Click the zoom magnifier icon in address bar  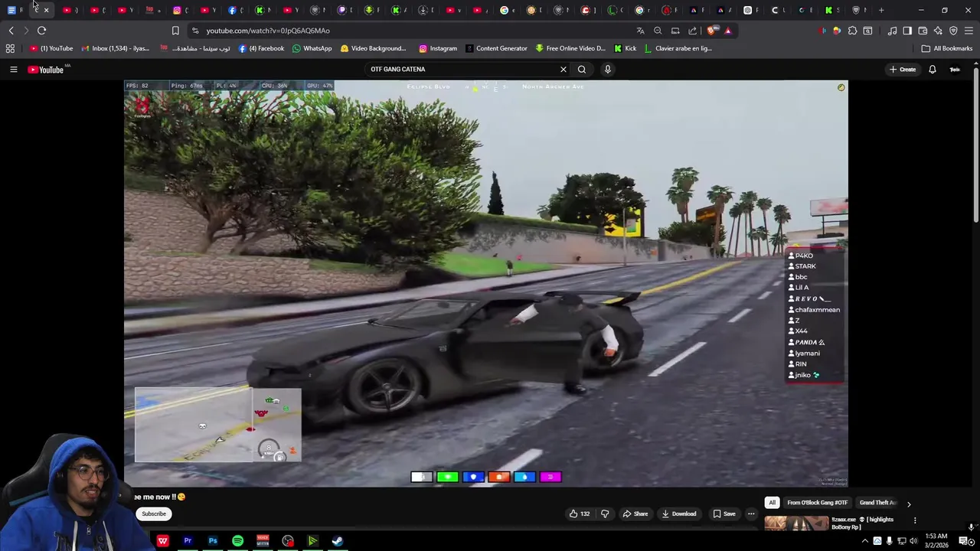tap(658, 31)
